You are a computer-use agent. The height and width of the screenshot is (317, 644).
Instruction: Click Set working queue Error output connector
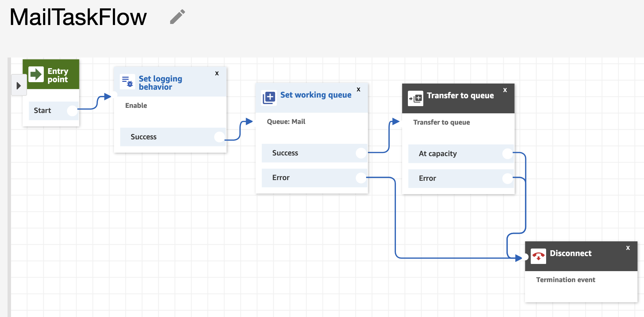coord(361,178)
